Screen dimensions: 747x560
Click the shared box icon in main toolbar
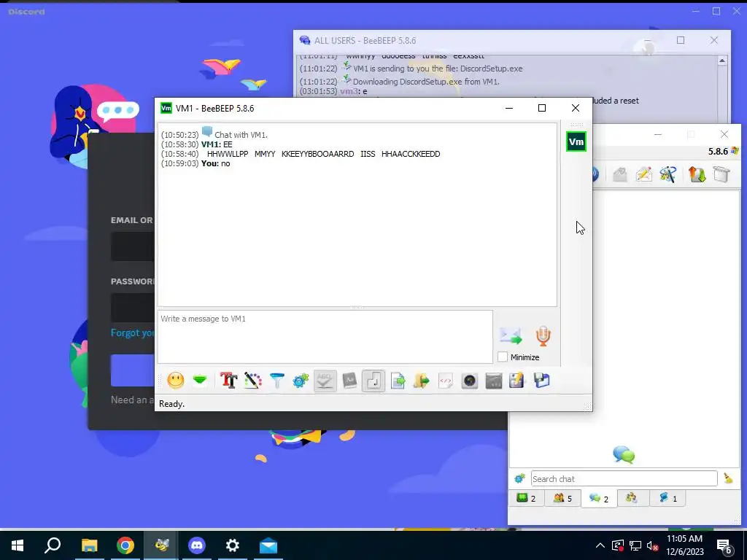coord(721,174)
